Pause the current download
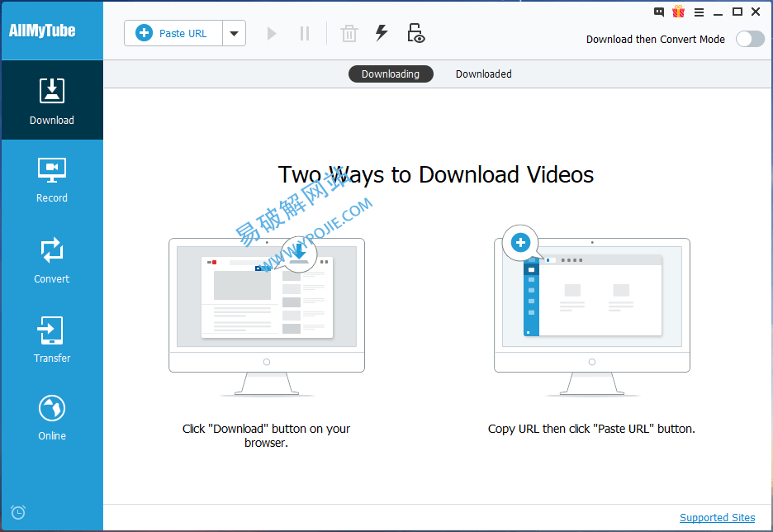The image size is (773, 532). click(x=304, y=33)
